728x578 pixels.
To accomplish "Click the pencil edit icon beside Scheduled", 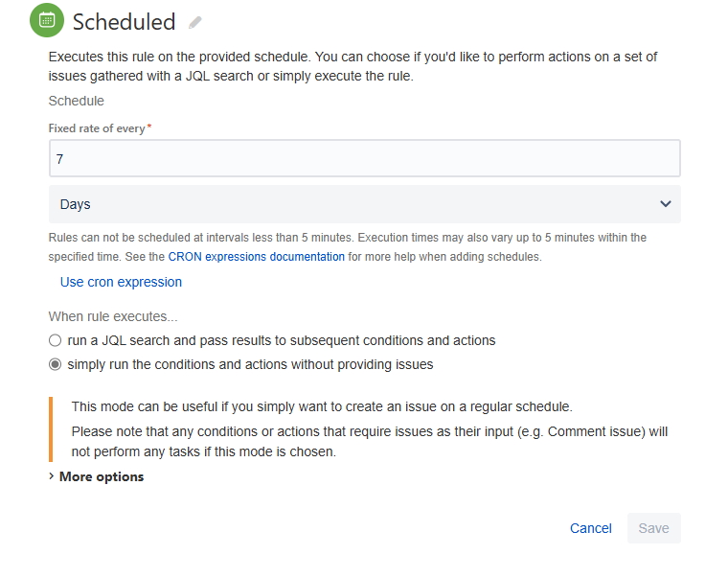I will [195, 22].
